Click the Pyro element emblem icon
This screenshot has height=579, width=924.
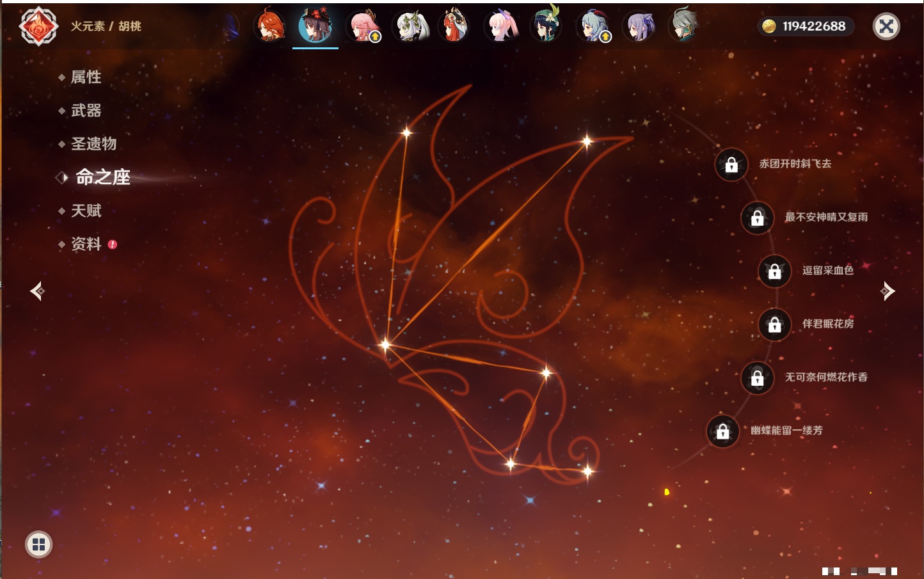[x=38, y=26]
